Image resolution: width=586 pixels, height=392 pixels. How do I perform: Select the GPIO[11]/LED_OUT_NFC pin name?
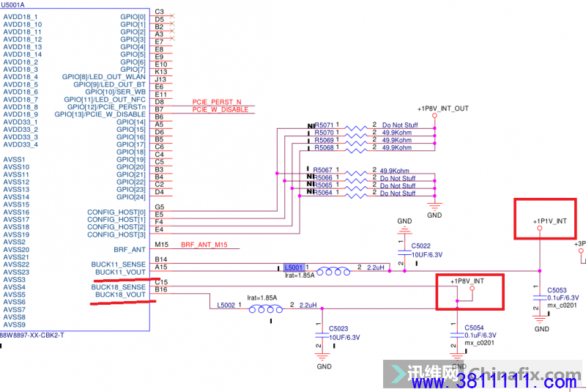click(x=105, y=100)
